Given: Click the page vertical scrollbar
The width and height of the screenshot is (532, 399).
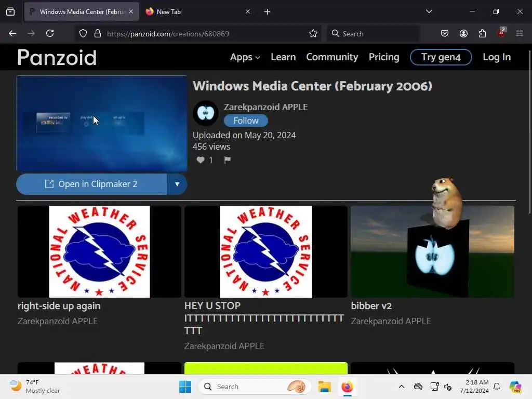Looking at the screenshot, I should tap(530, 132).
